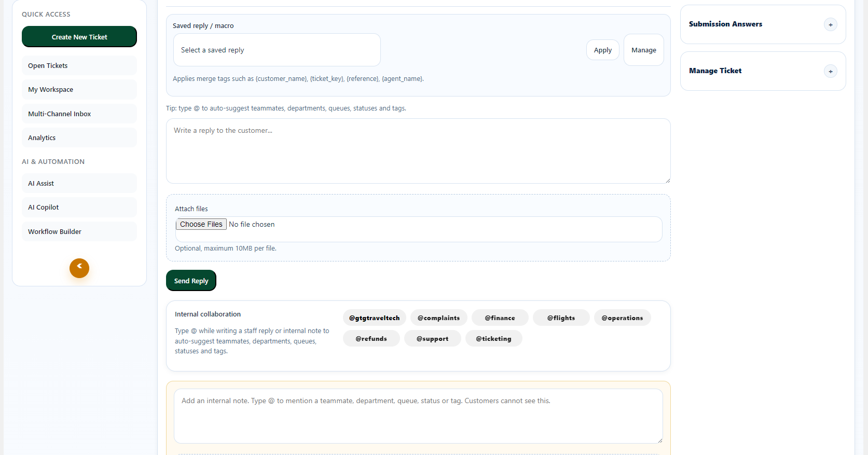Image resolution: width=868 pixels, height=455 pixels.
Task: Insert the @flights mention chip
Action: (561, 318)
